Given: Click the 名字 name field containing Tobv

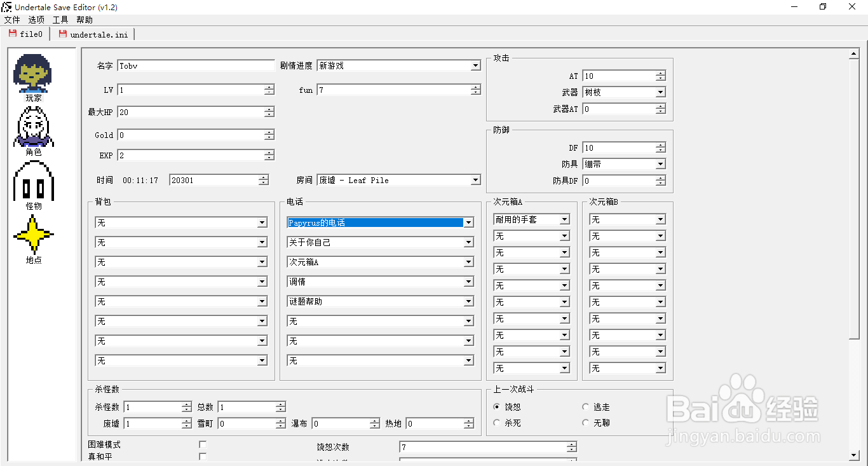Looking at the screenshot, I should pyautogui.click(x=196, y=65).
